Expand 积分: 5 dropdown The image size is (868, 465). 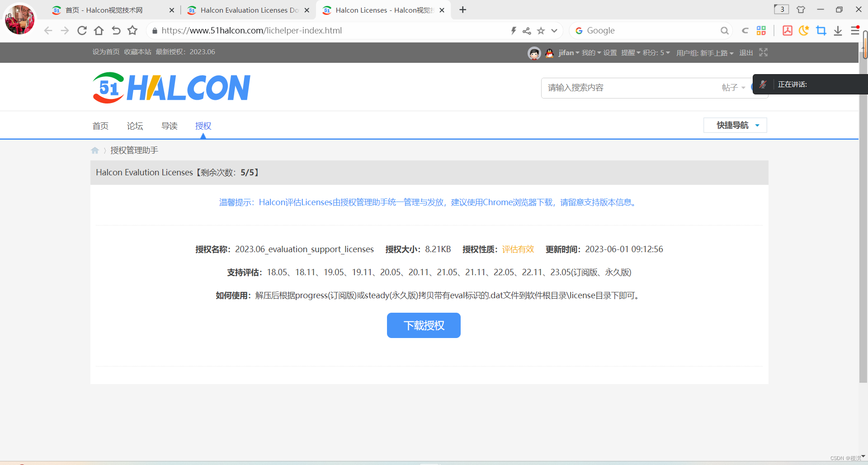pyautogui.click(x=656, y=53)
